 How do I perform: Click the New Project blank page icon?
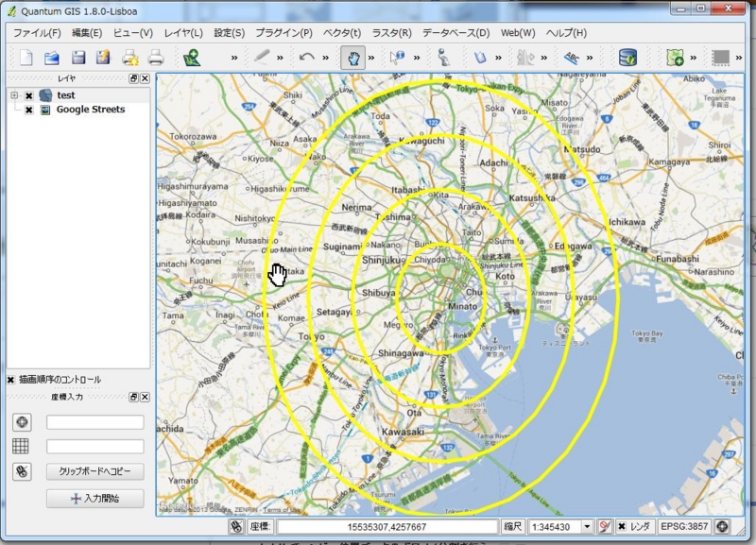26,58
